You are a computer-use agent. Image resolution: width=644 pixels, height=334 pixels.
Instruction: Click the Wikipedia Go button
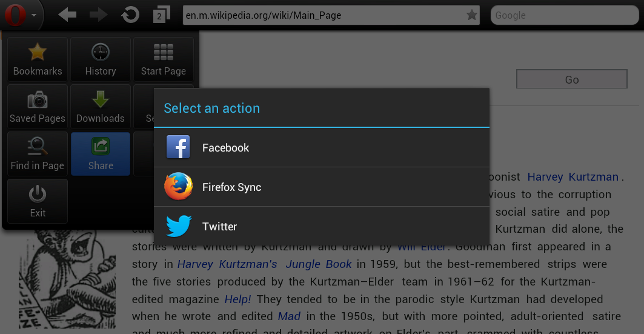pos(572,79)
